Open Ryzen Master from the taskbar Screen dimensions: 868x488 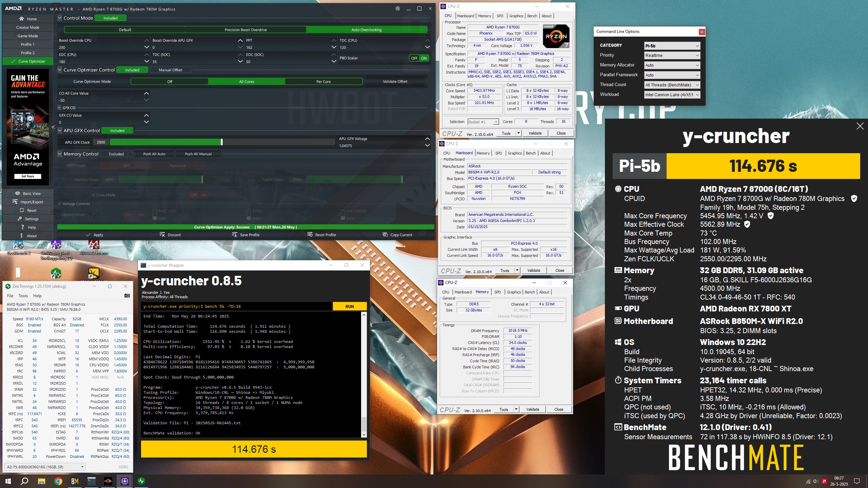(108, 481)
